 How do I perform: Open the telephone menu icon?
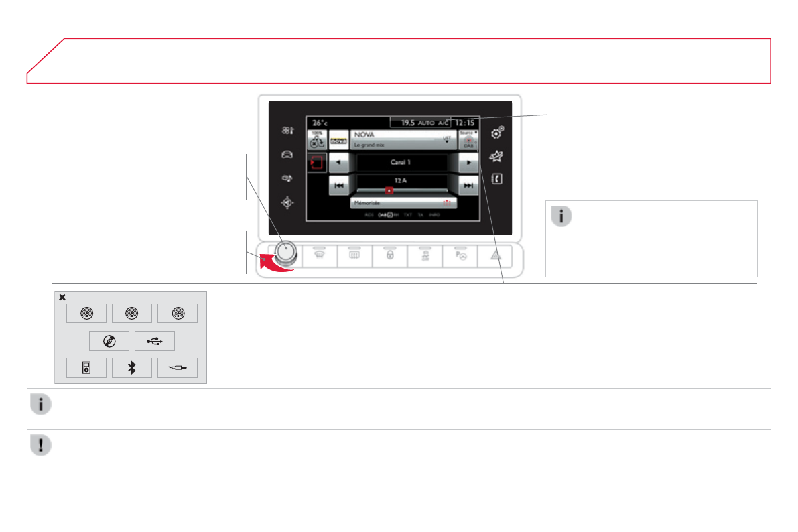pyautogui.click(x=497, y=179)
